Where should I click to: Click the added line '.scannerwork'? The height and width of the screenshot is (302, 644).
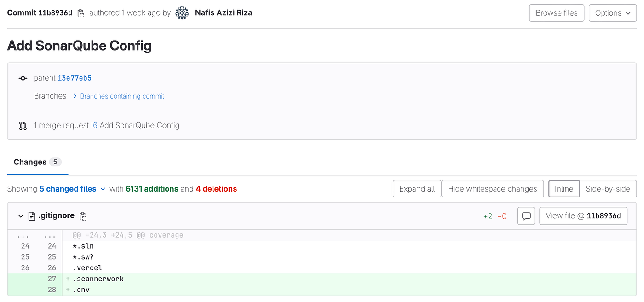pos(349,279)
